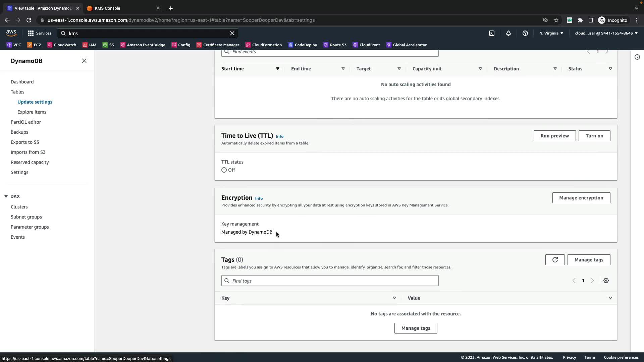Close the DynamoDB side navigation
Viewport: 644px width, 362px height.
coord(84,61)
